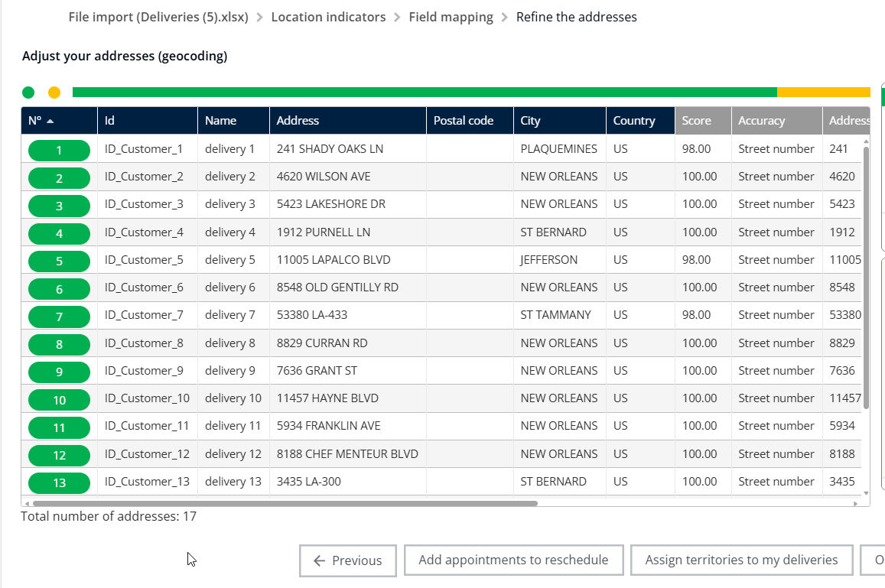Sort table by City column header
Viewport: 885px width, 588px height.
click(x=530, y=121)
